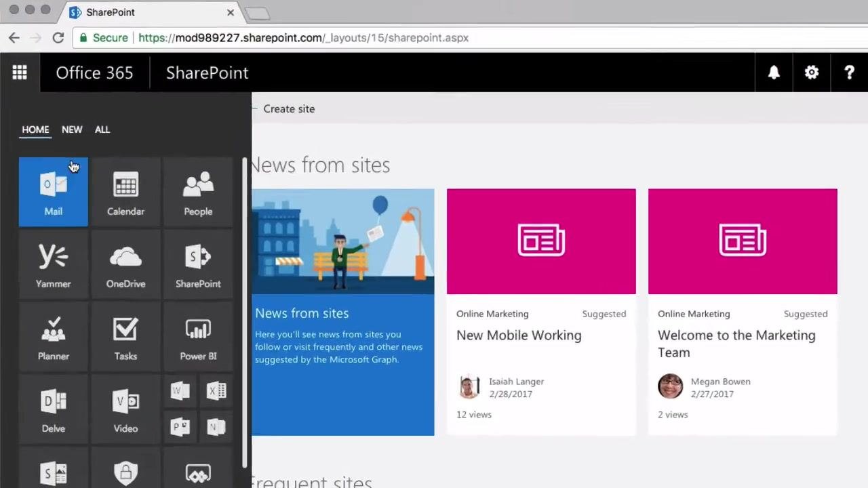Open the PowerApps tile

[198, 468]
